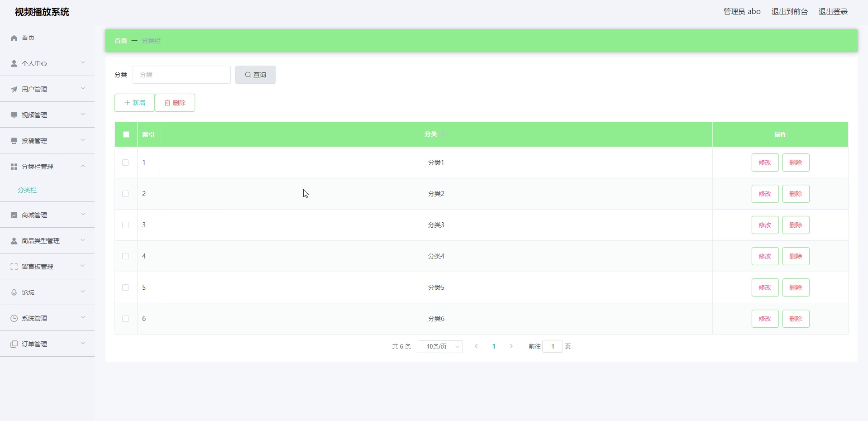868x421 pixels.
Task: Expand the 商品类型管理 menu chevron
Action: tap(83, 240)
